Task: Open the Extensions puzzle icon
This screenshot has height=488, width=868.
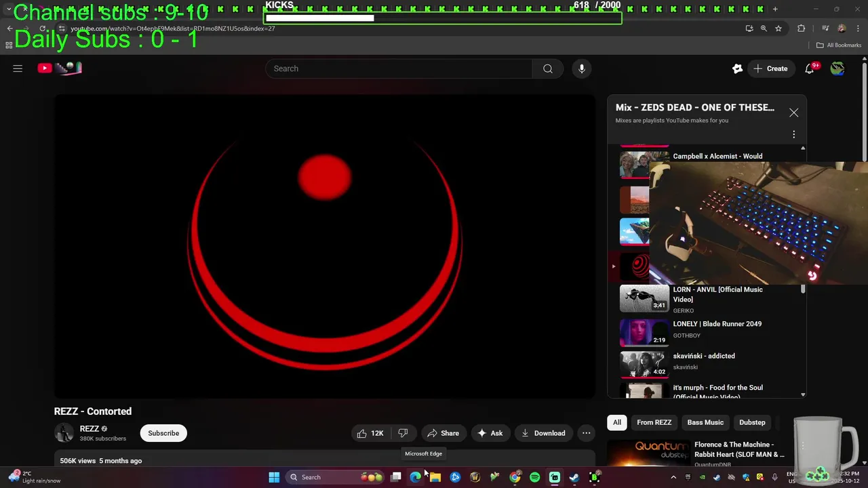Action: 801,28
